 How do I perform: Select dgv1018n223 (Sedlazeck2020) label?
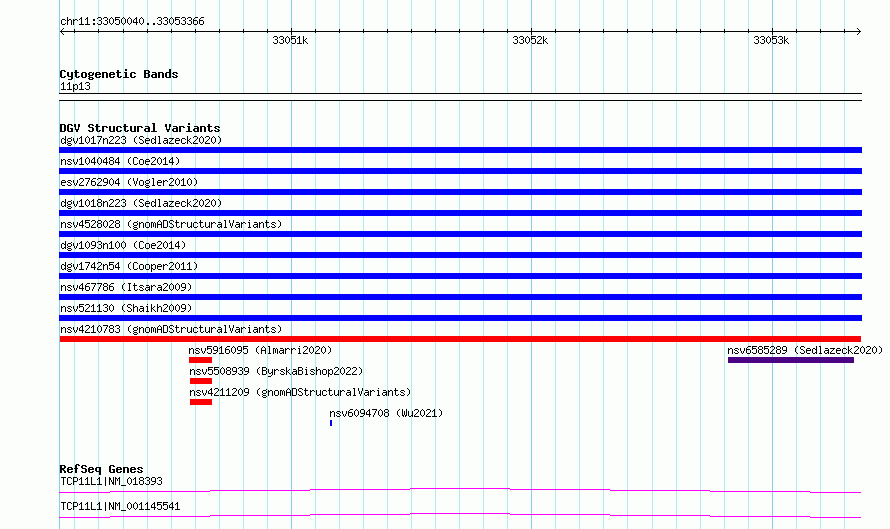[x=141, y=203]
